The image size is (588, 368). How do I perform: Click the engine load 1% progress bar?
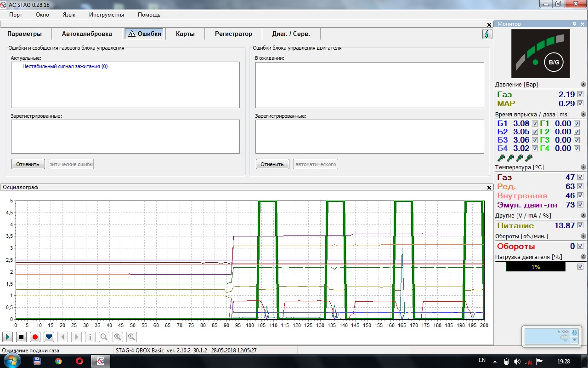pos(536,267)
